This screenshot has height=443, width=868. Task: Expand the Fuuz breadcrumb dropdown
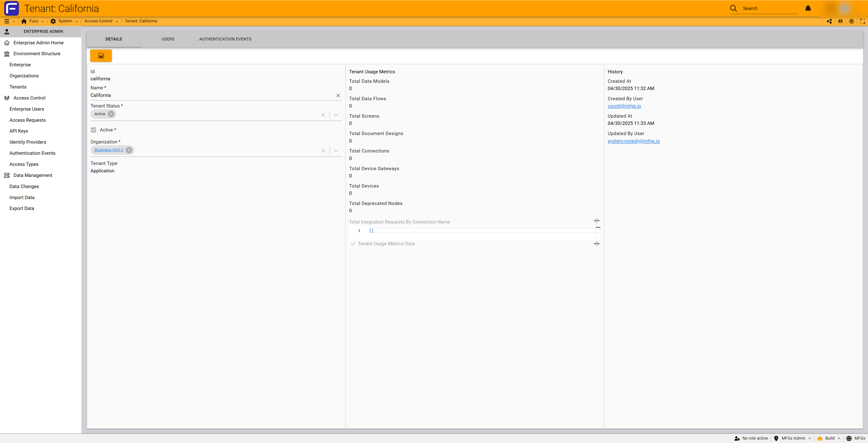(42, 21)
